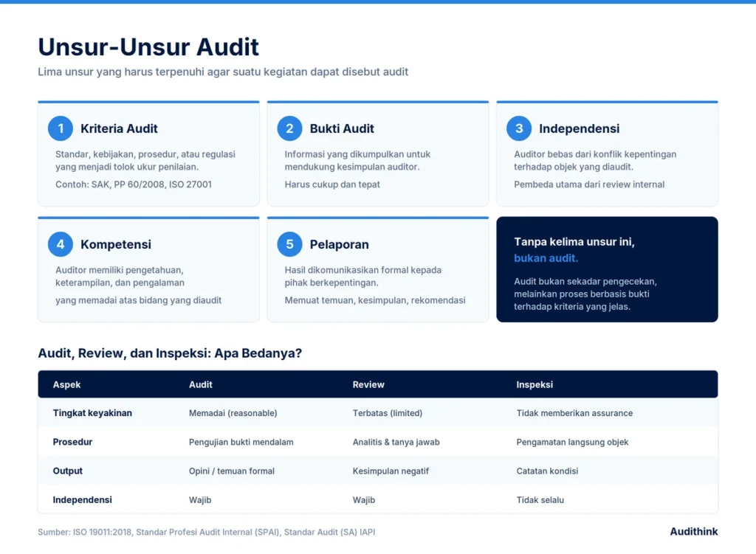The image size is (756, 554).
Task: Select the Bukti Audit card heading
Action: (x=342, y=128)
